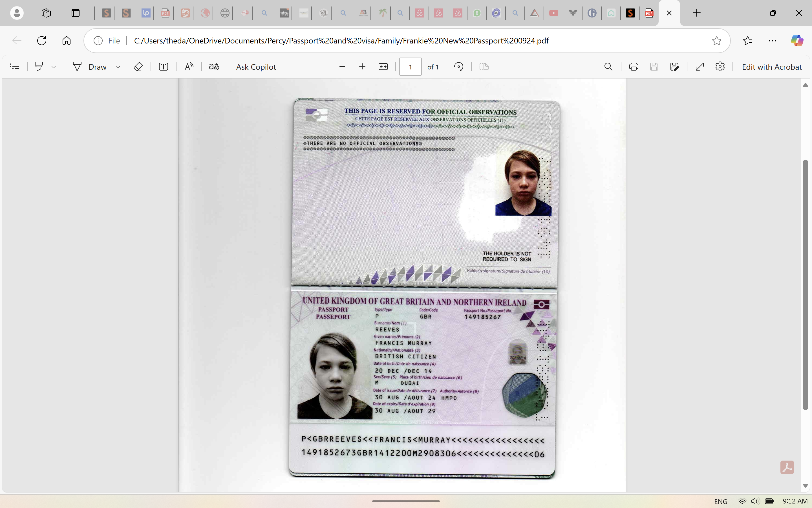
Task: Rotate the PDF page
Action: click(459, 67)
